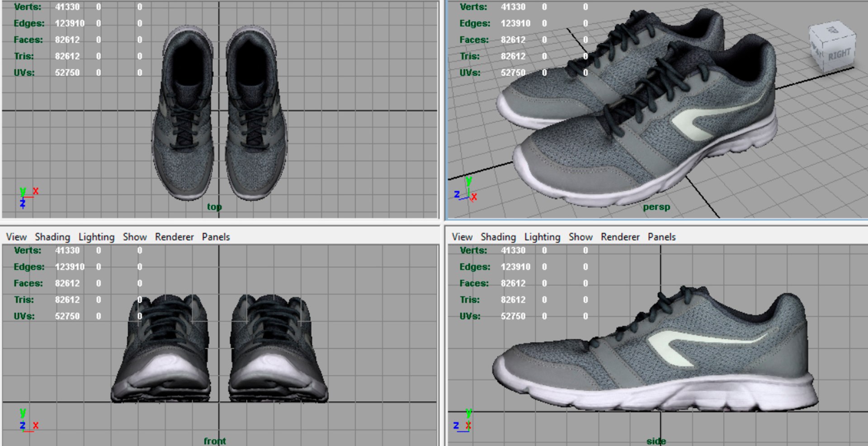This screenshot has height=446, width=868.
Task: Open Panels menu in front viewport
Action: tap(216, 237)
